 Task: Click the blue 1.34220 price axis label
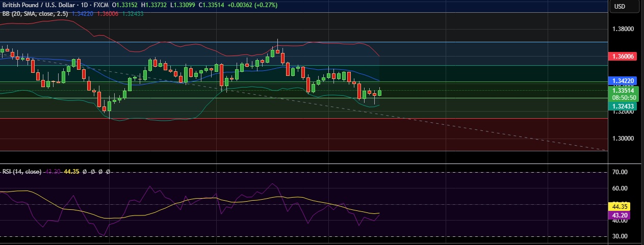(x=624, y=81)
